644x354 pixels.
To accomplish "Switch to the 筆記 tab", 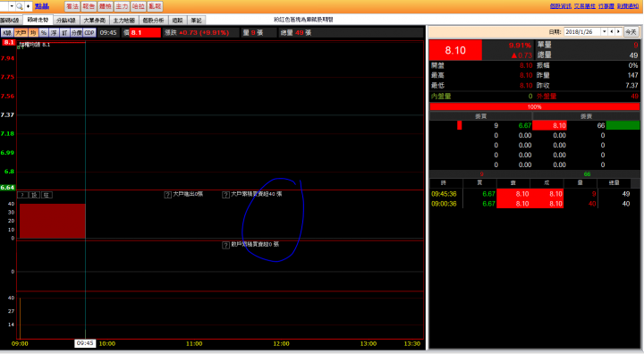I will [x=196, y=21].
